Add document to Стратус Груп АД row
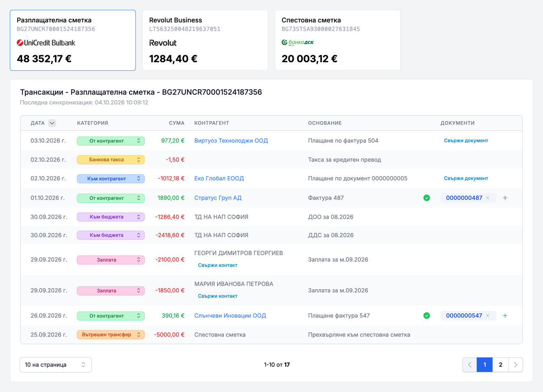The image size is (543, 392). (505, 198)
